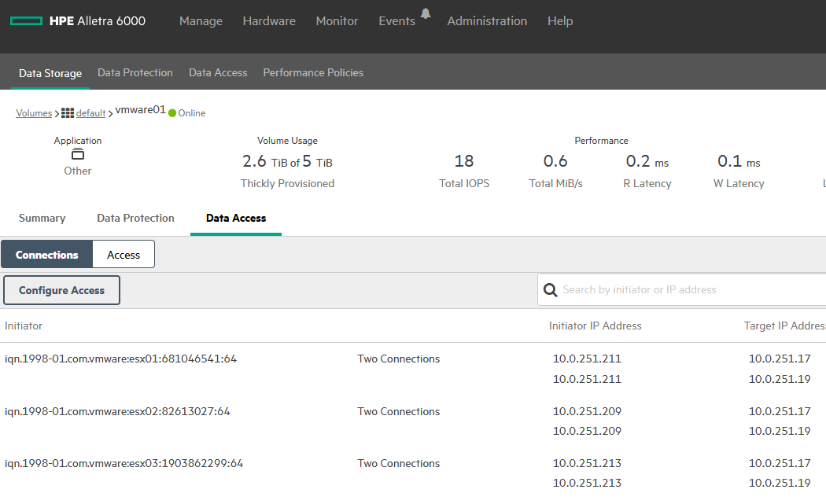The width and height of the screenshot is (826, 504).
Task: Open the Events notification bell icon
Action: pyautogui.click(x=426, y=13)
